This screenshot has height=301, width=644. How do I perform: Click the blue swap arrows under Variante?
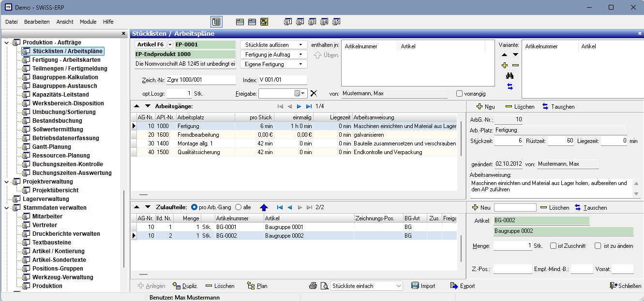[509, 86]
